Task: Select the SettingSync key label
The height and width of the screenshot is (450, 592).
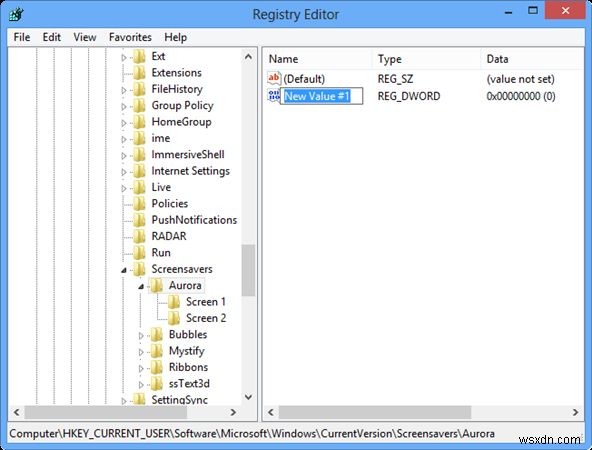Action: click(x=180, y=399)
